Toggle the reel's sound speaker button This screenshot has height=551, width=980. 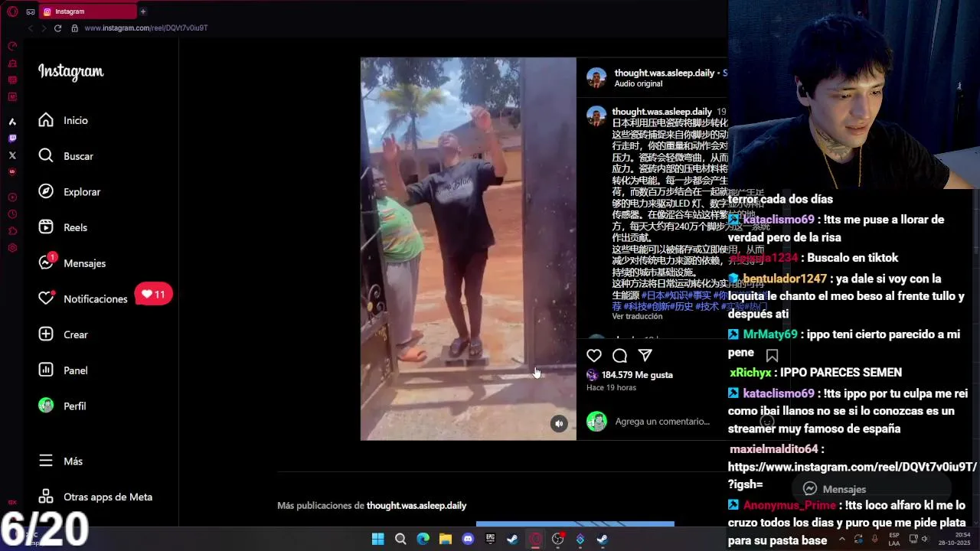point(559,423)
